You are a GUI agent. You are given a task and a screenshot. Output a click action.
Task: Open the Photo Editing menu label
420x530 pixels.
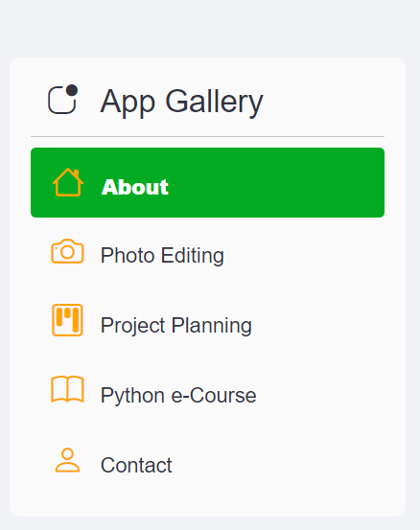coord(162,256)
